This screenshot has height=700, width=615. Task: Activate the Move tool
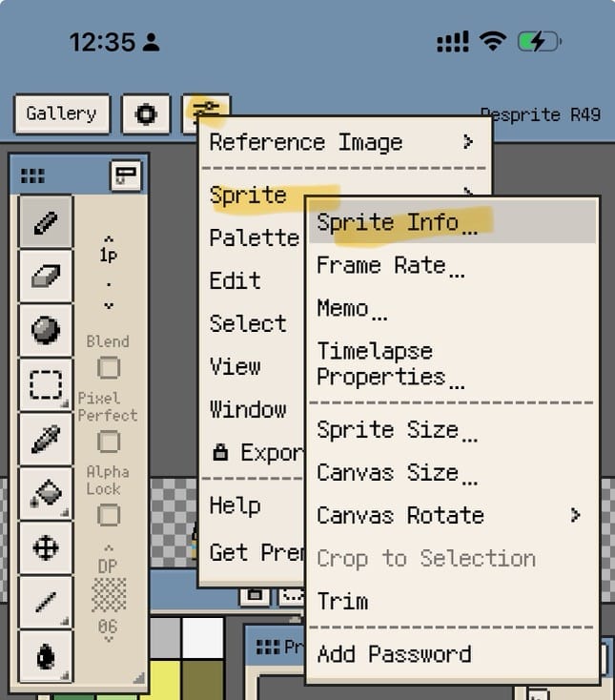(45, 547)
